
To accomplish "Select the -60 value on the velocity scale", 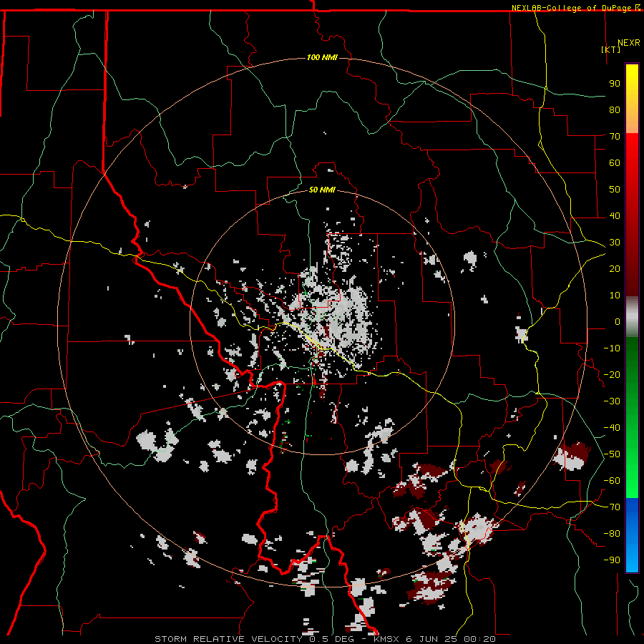I will (612, 481).
